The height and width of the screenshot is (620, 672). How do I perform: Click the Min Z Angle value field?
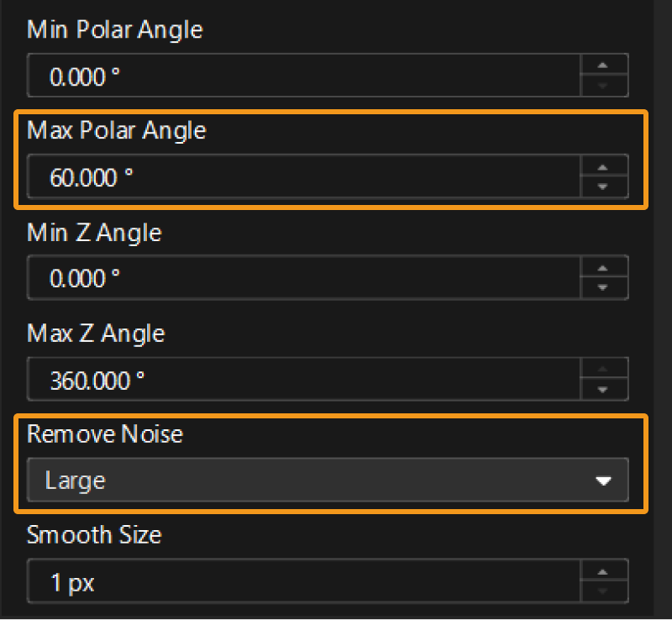point(302,278)
